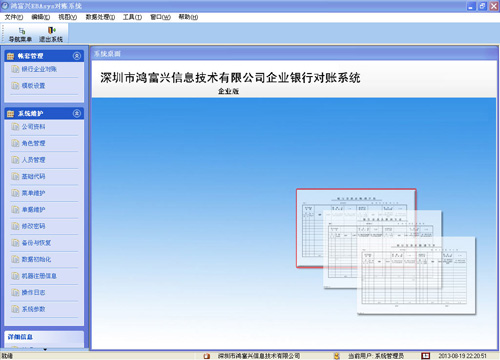The height and width of the screenshot is (360, 500).
Task: Click the 详细信息 panel header
Action: [44, 337]
